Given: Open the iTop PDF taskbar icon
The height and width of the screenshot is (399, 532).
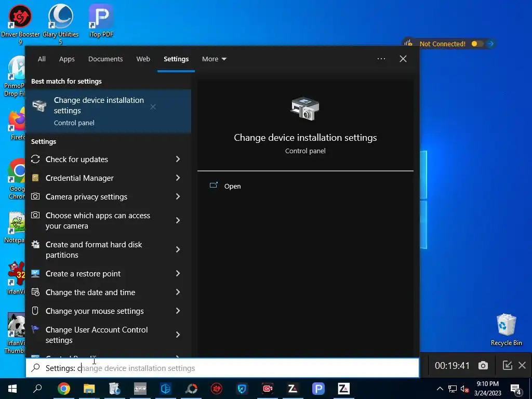Looking at the screenshot, I should point(318,389).
